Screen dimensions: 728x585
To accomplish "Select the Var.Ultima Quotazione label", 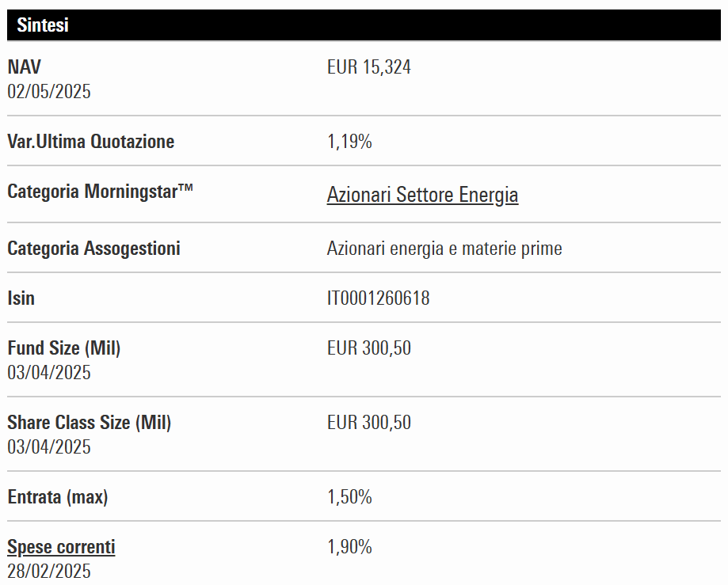I will coord(90,142).
